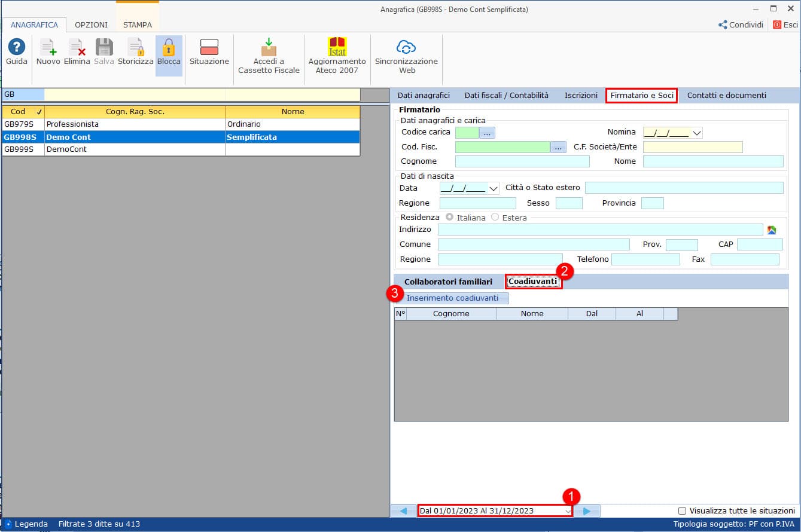Click the Esci exit icon
The width and height of the screenshot is (801, 532).
point(777,25)
